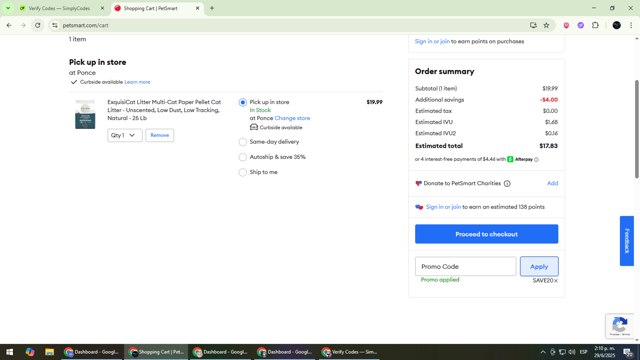640x360 pixels.
Task: Click the reCAPTCHA badge
Action: coord(619,326)
